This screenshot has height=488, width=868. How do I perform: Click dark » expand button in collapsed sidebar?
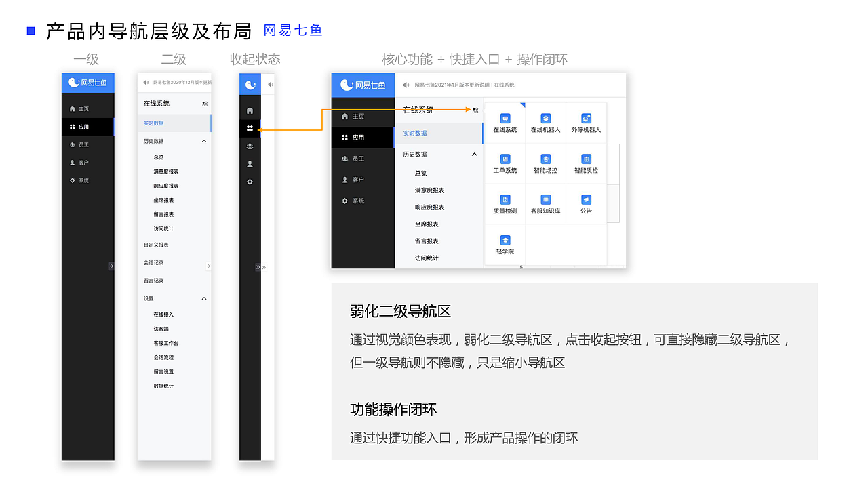click(x=258, y=267)
